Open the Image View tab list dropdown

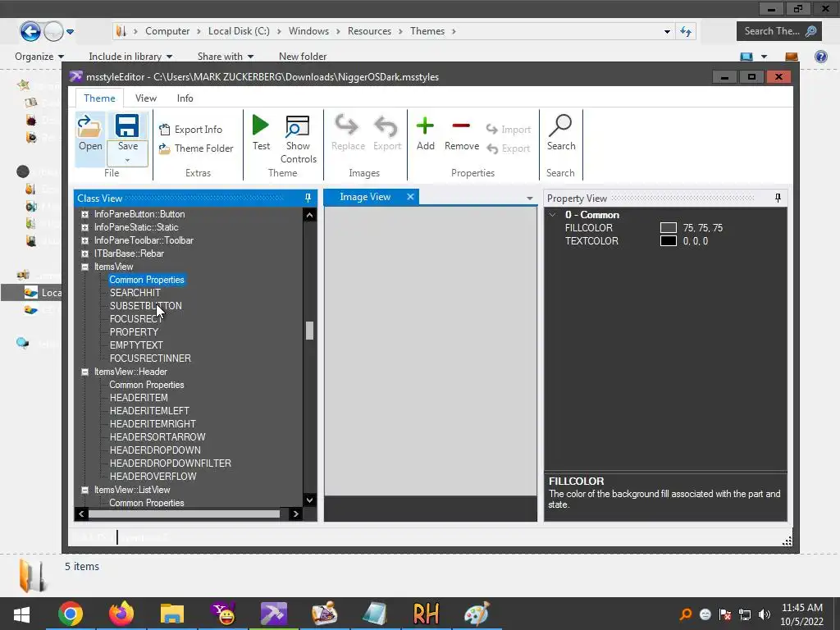tap(530, 199)
